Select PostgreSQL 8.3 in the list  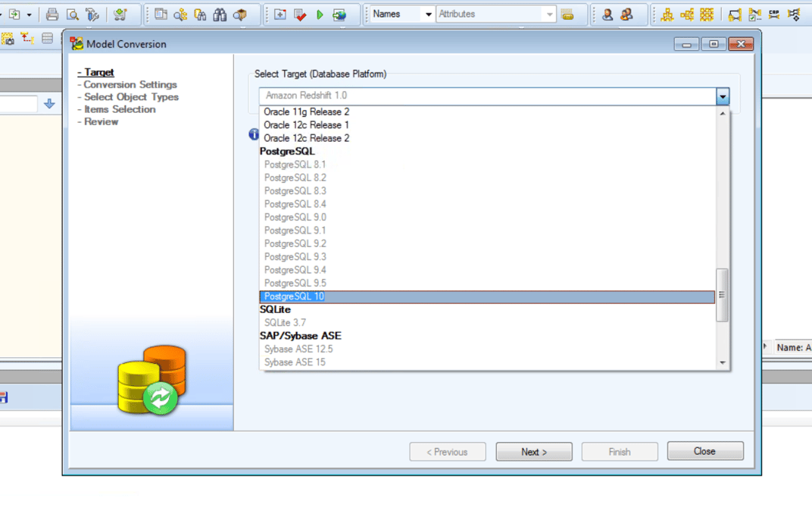487,191
